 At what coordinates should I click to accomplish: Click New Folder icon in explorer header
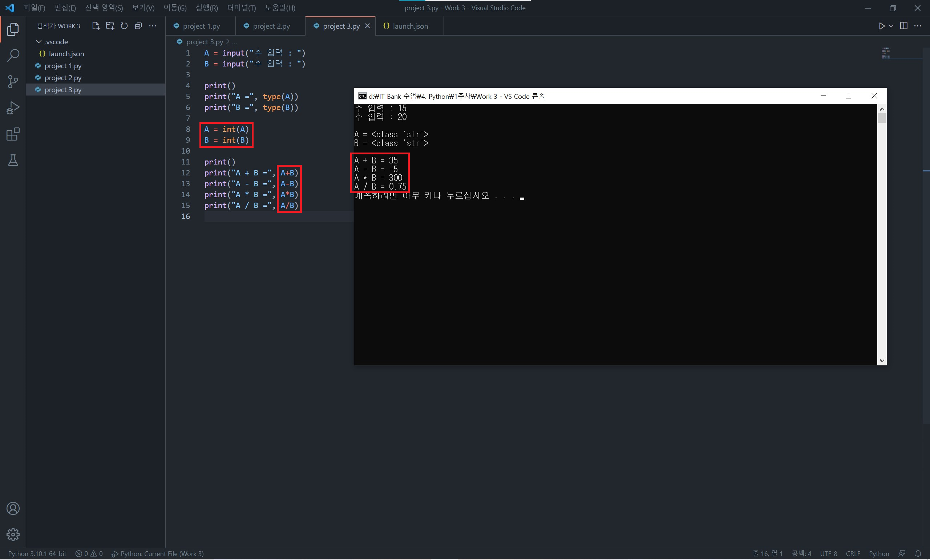(x=110, y=26)
